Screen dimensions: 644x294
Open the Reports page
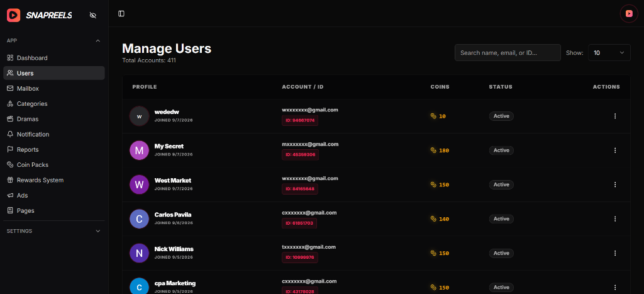(x=54, y=149)
